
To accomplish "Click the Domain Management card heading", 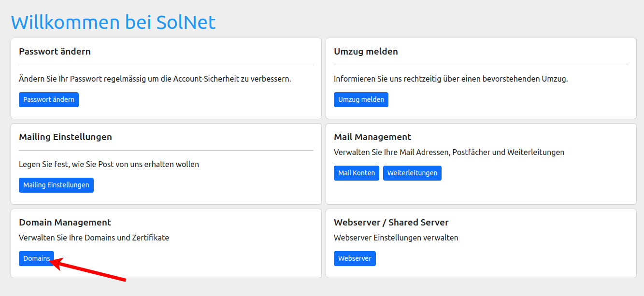I will point(65,222).
